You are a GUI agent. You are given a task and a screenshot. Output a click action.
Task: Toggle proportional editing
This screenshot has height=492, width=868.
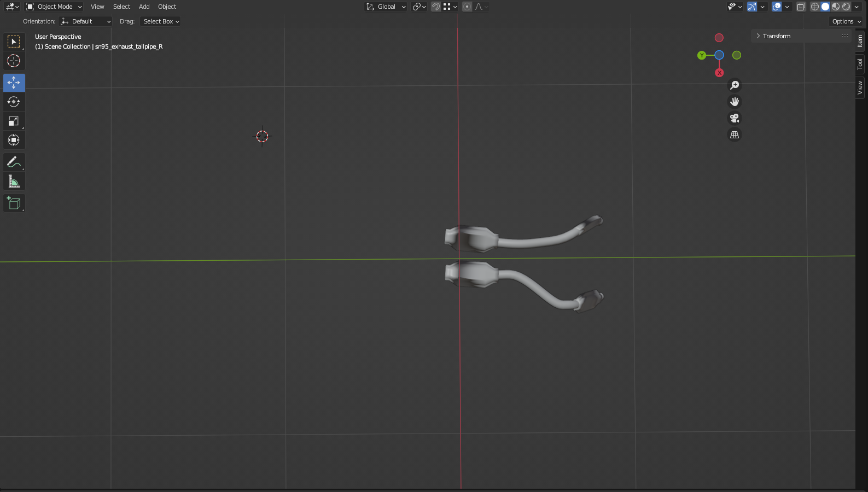467,7
